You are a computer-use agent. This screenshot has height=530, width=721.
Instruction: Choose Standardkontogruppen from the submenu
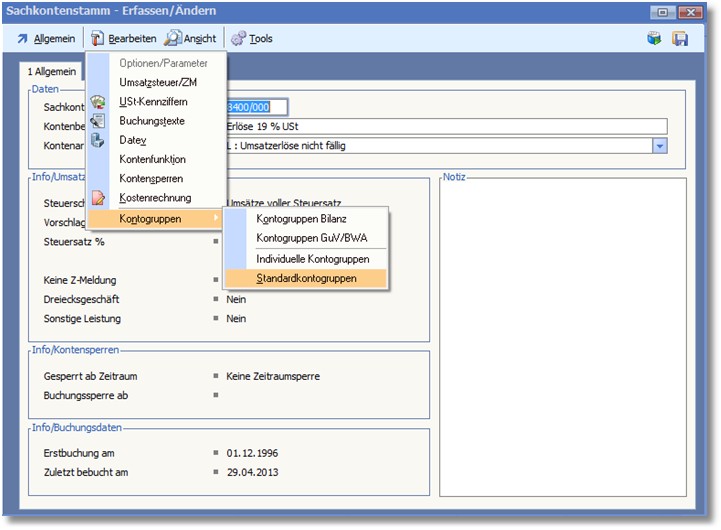pos(305,278)
